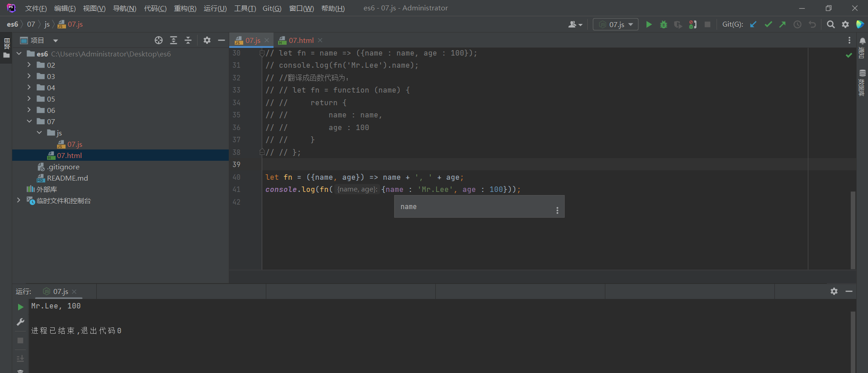The width and height of the screenshot is (868, 373).
Task: Select the 07.js editor tab
Action: (x=252, y=41)
